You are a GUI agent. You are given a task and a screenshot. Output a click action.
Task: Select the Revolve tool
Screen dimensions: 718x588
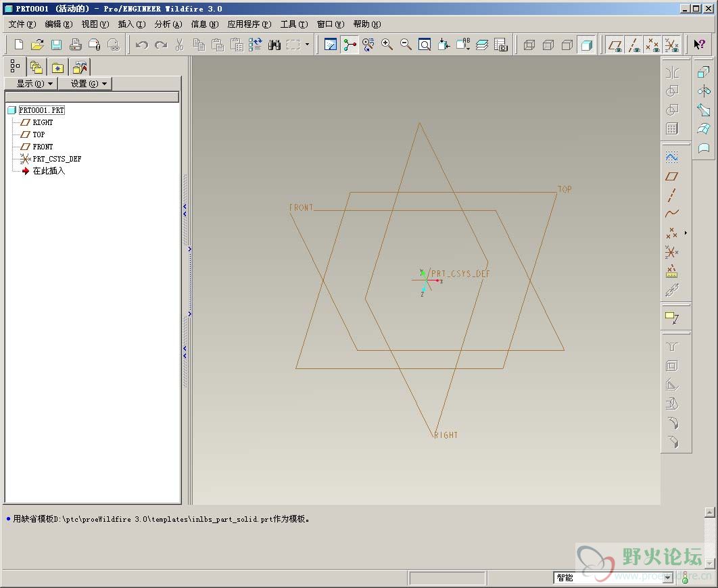(x=703, y=91)
